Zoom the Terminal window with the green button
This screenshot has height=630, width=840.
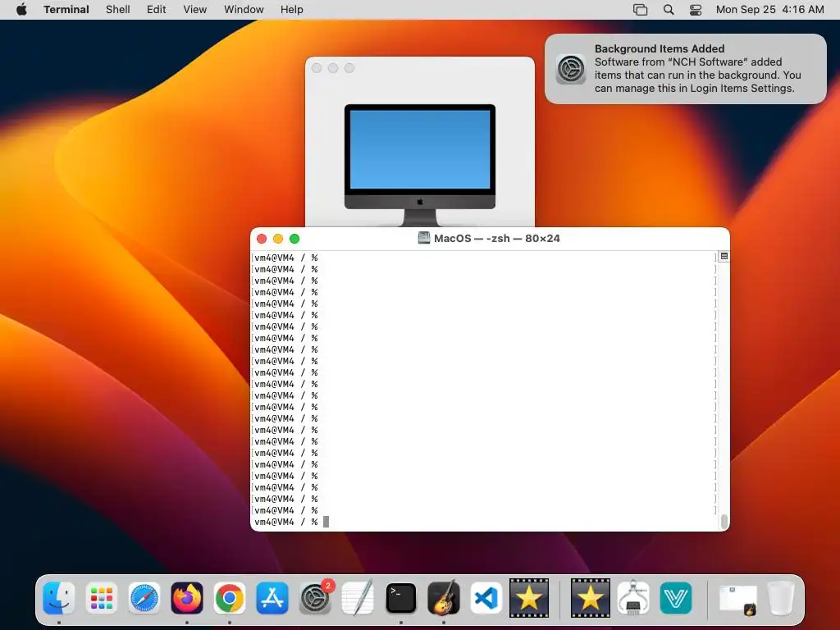294,239
